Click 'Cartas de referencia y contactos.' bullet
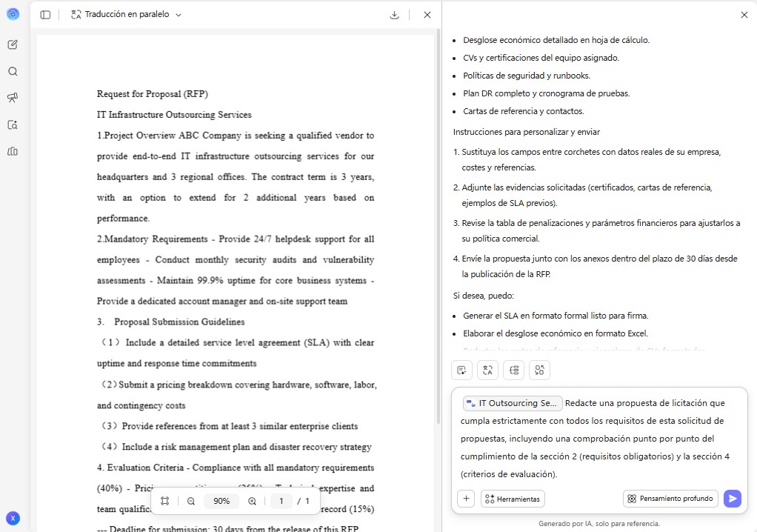This screenshot has height=532, width=757. click(524, 111)
